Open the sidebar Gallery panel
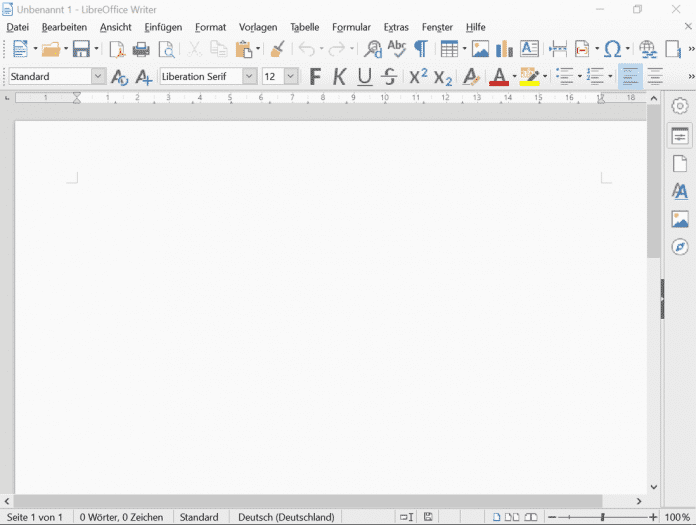Screen dimensions: 696x525 (680, 219)
